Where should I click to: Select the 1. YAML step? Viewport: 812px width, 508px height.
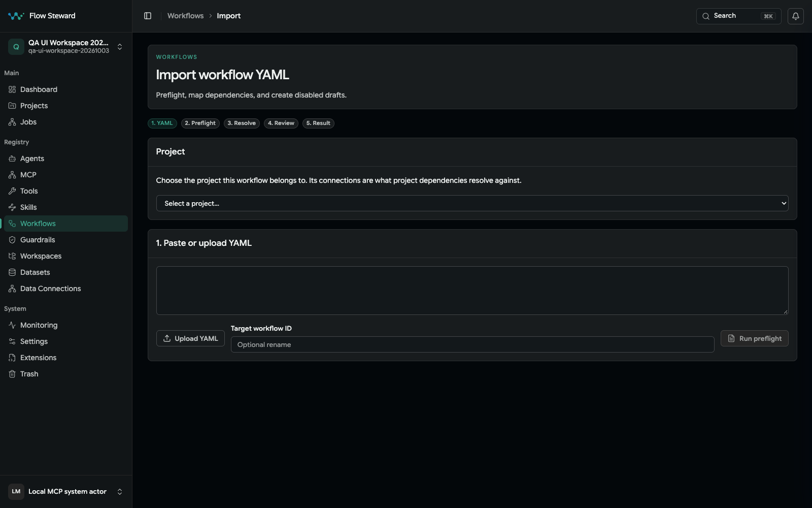pyautogui.click(x=162, y=123)
